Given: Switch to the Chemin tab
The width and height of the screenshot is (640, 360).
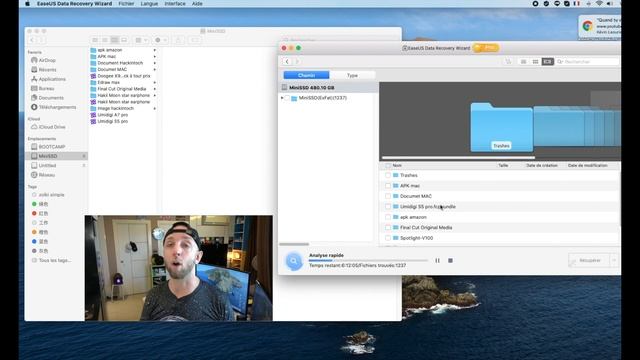Looking at the screenshot, I should pos(306,75).
